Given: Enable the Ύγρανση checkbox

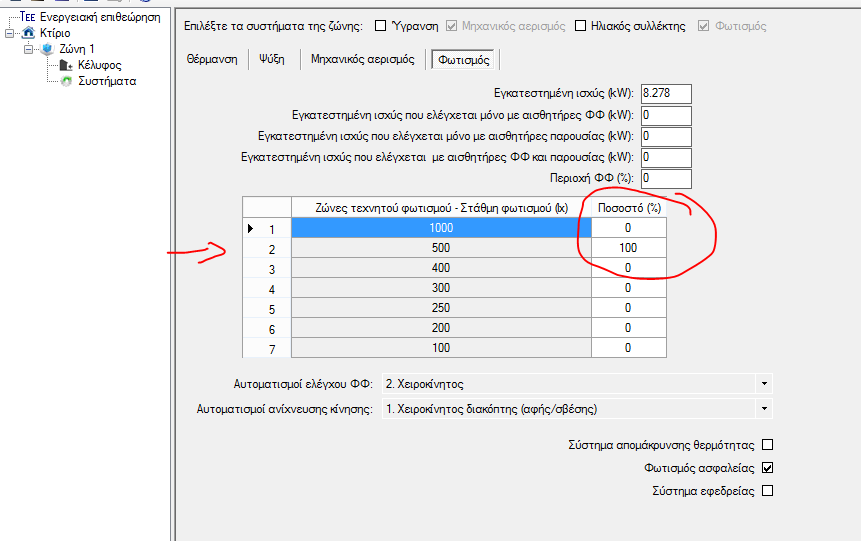Looking at the screenshot, I should pyautogui.click(x=380, y=26).
